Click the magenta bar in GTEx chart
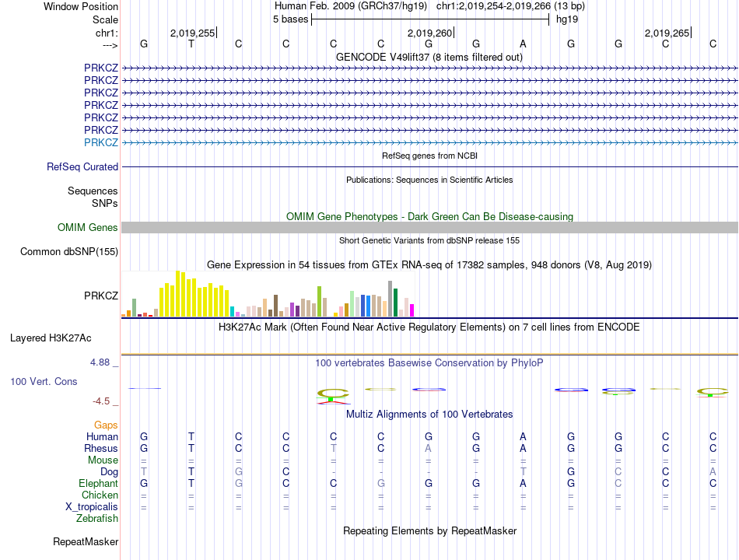The image size is (739, 560). (x=412, y=310)
